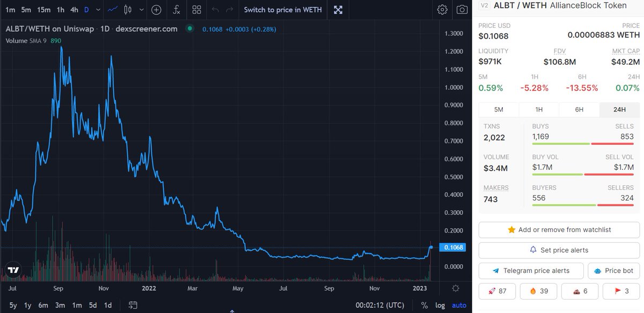Click the panel expand arrow at chart bottom
The image size is (644, 313).
pos(232,311)
